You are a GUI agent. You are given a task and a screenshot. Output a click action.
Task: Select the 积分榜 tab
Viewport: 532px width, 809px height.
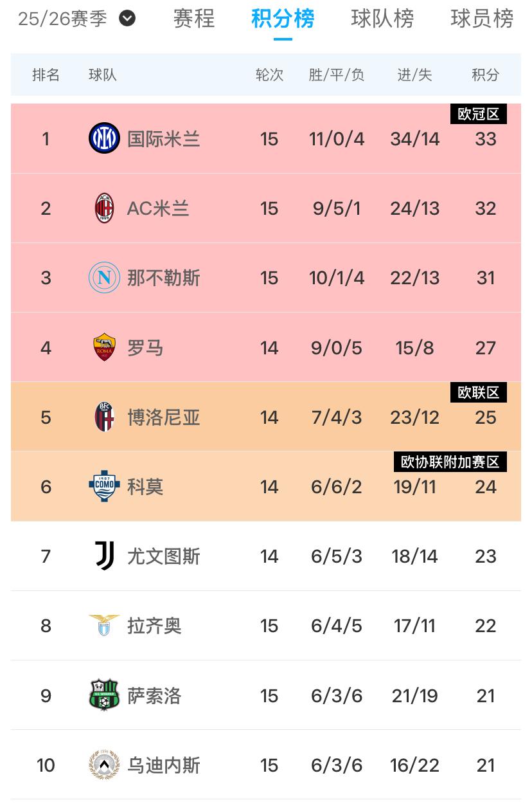pyautogui.click(x=283, y=19)
